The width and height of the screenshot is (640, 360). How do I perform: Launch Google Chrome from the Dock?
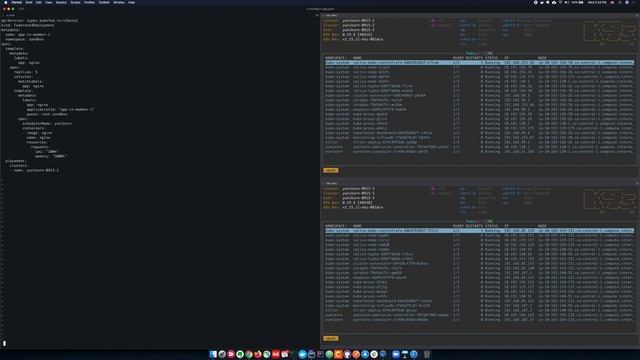pyautogui.click(x=249, y=354)
